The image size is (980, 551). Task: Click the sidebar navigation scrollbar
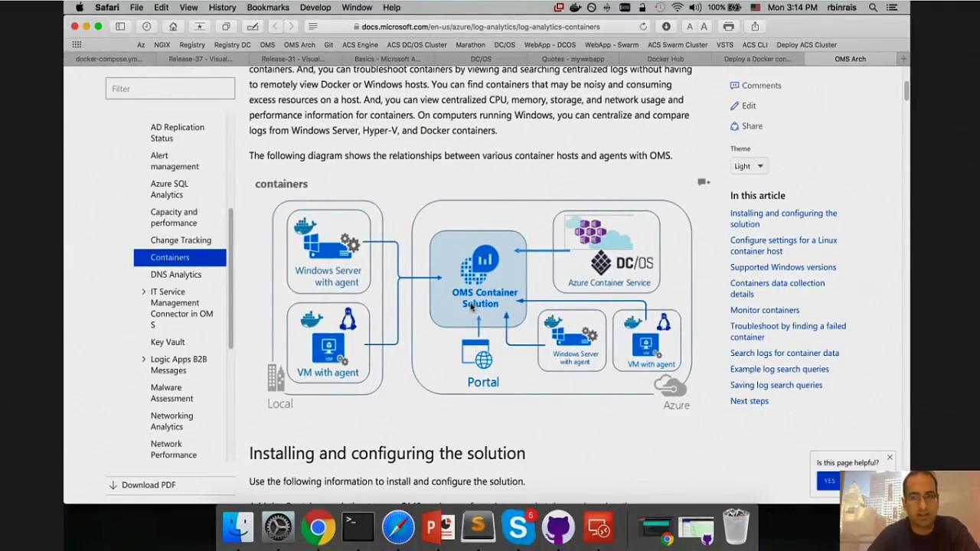pos(230,277)
